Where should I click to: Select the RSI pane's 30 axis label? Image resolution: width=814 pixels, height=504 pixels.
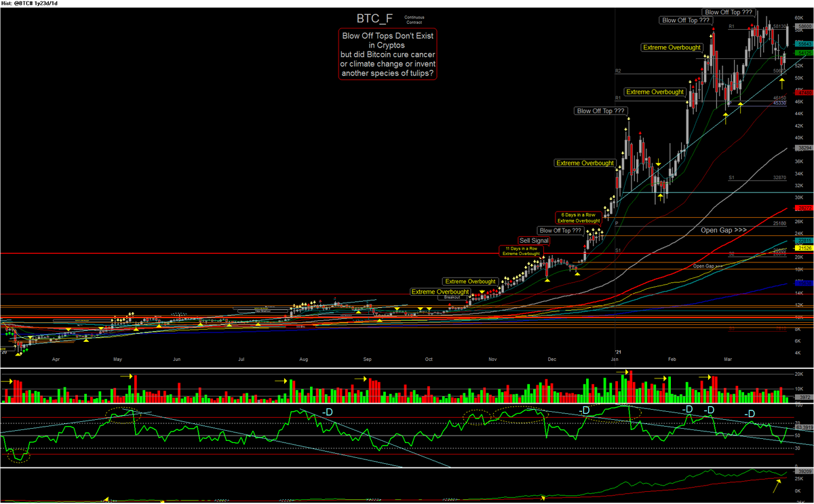click(x=798, y=448)
